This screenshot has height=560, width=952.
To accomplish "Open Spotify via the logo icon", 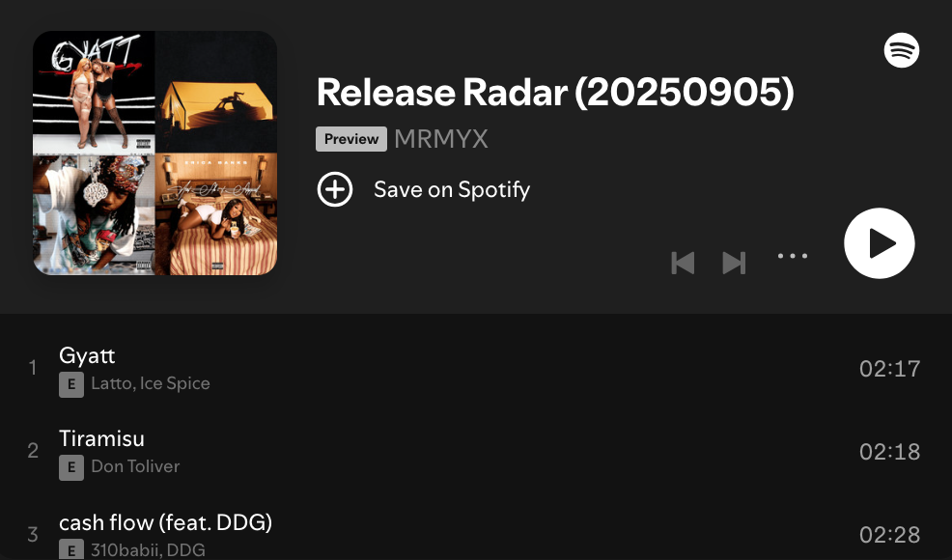I will pyautogui.click(x=902, y=50).
